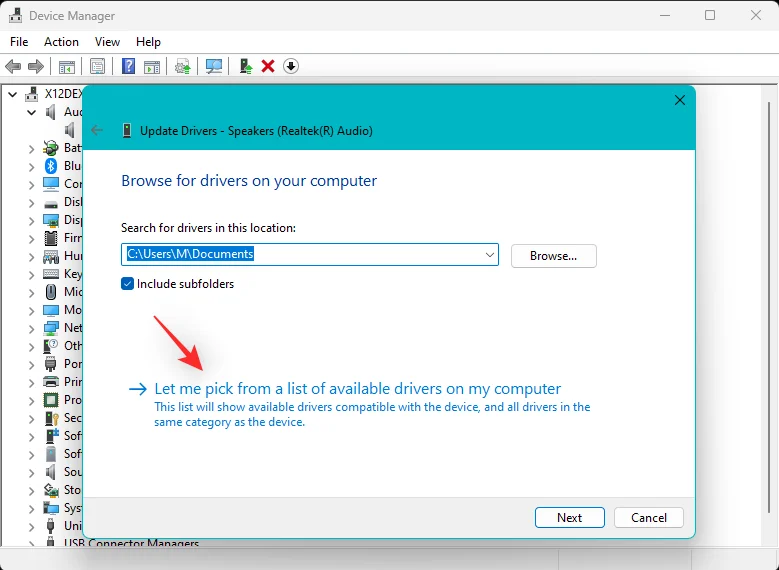Select the Monitors display icon in tree

click(x=51, y=310)
